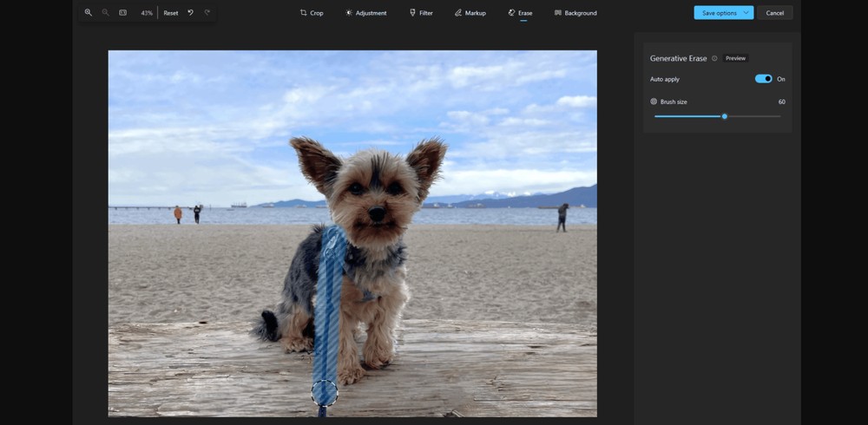Open the Filter tab
This screenshot has height=425, width=868.
click(421, 13)
